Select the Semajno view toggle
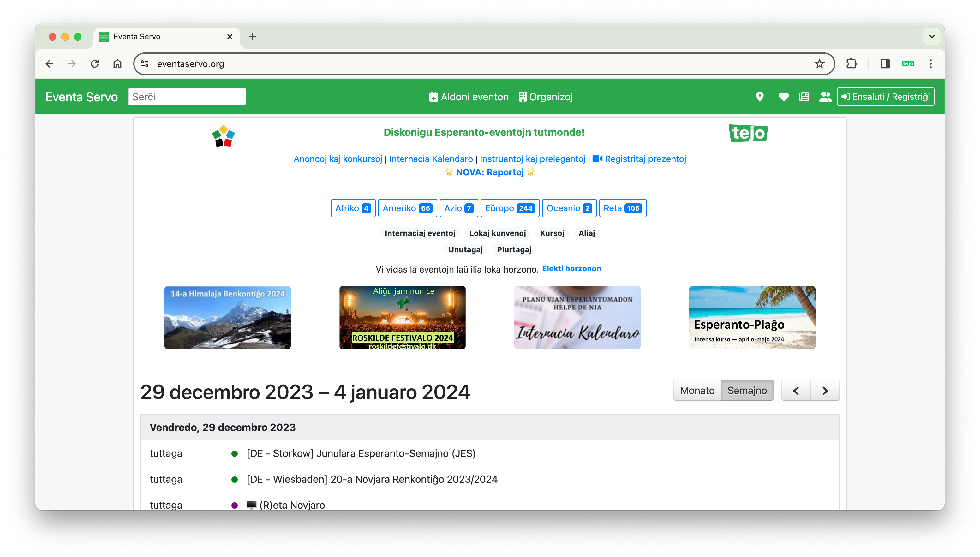 747,390
